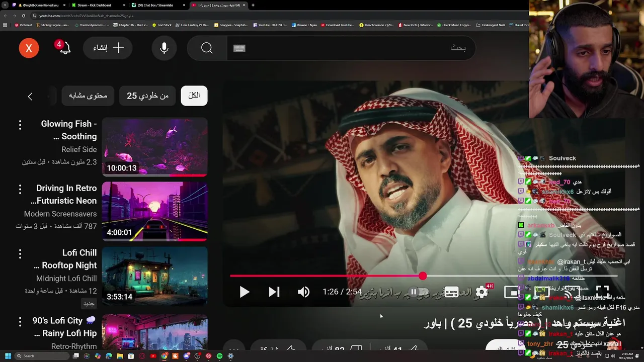The width and height of the screenshot is (644, 362).
Task: Open the MIdnight Lofi Chill channel link
Action: point(66,279)
